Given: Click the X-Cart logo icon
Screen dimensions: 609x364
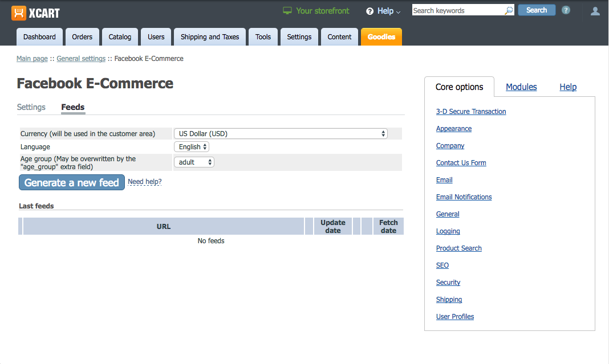Looking at the screenshot, I should tap(19, 13).
